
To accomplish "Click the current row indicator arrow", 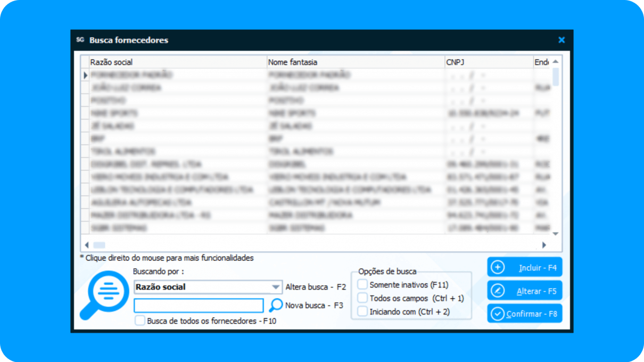I will [85, 76].
